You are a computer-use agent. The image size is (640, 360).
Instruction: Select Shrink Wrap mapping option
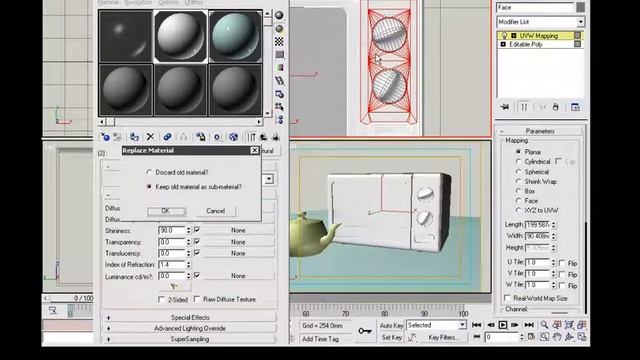pos(518,181)
